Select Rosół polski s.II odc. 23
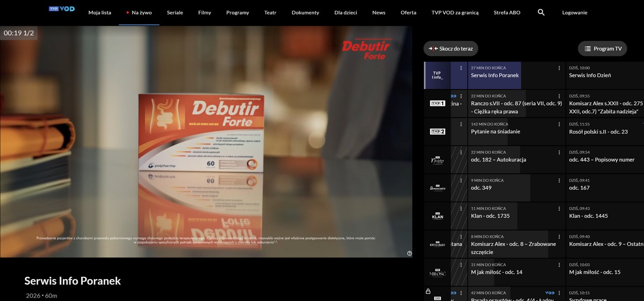This screenshot has height=301, width=644. (x=605, y=131)
